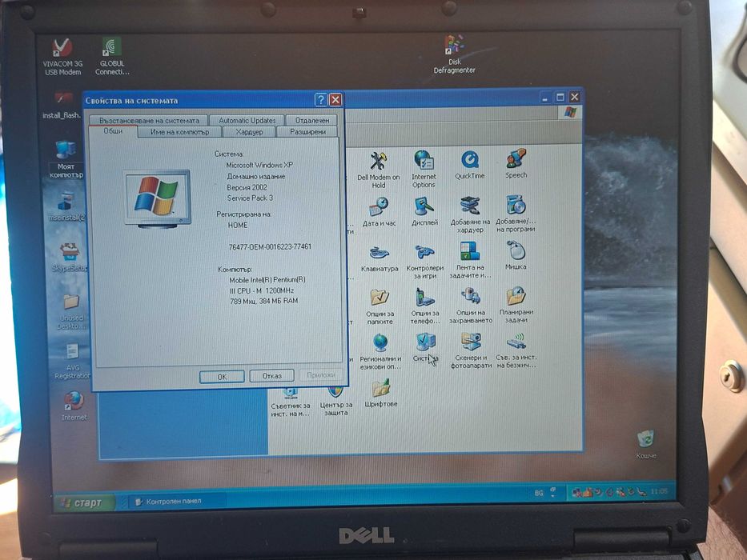The width and height of the screenshot is (747, 560).
Task: Open the install_flash desktop icon
Action: click(62, 106)
